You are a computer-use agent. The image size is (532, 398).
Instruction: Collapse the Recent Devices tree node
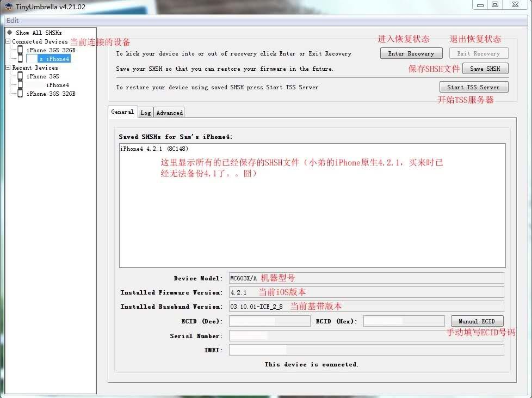[x=8, y=68]
